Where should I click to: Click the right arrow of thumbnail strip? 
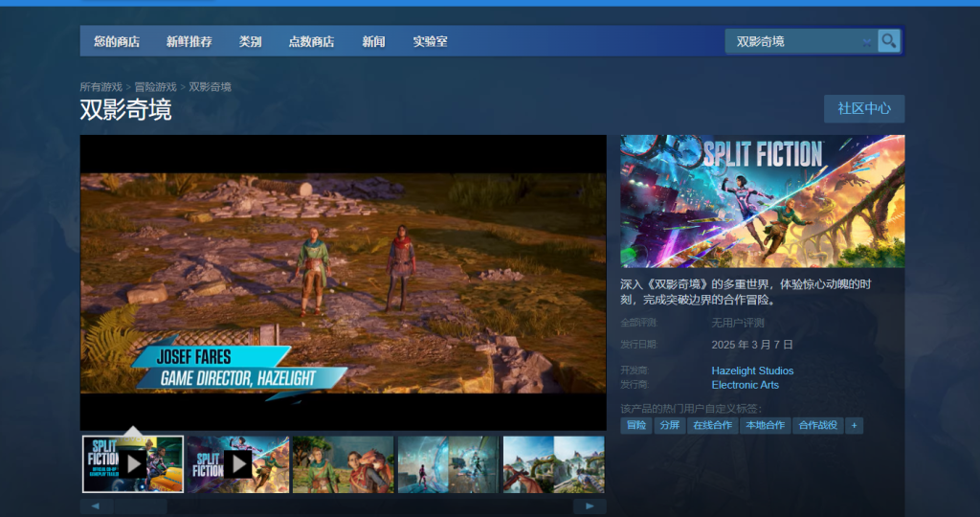pos(590,506)
